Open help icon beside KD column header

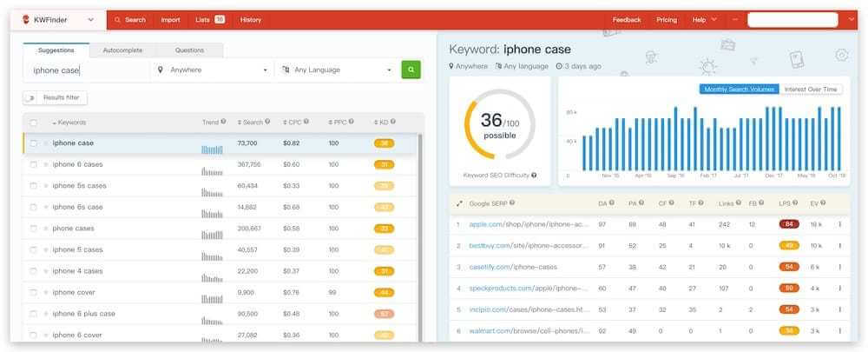click(392, 122)
